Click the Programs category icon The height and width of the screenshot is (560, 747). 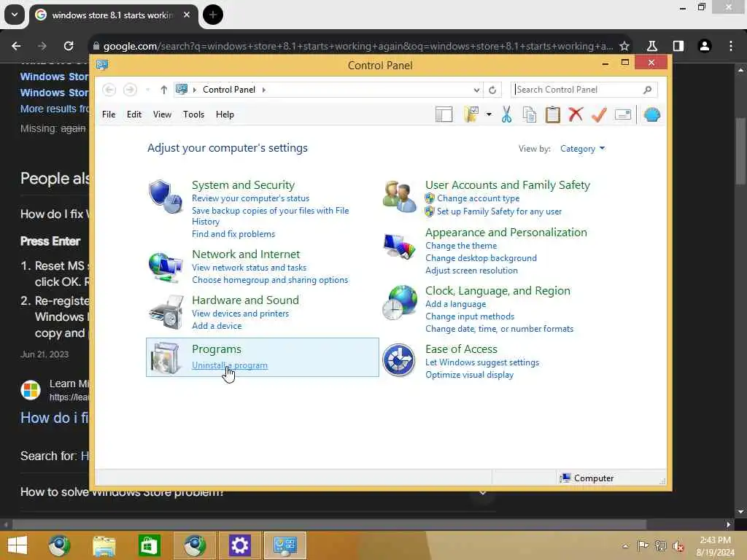(165, 357)
